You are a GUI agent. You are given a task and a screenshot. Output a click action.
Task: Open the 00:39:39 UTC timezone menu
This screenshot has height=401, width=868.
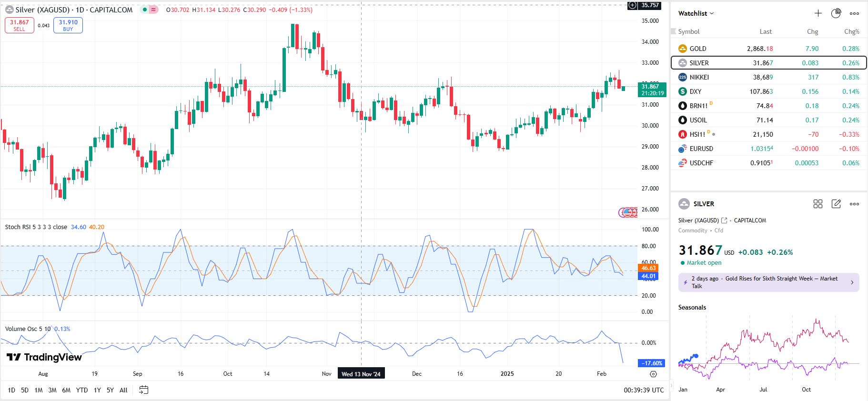coord(644,390)
